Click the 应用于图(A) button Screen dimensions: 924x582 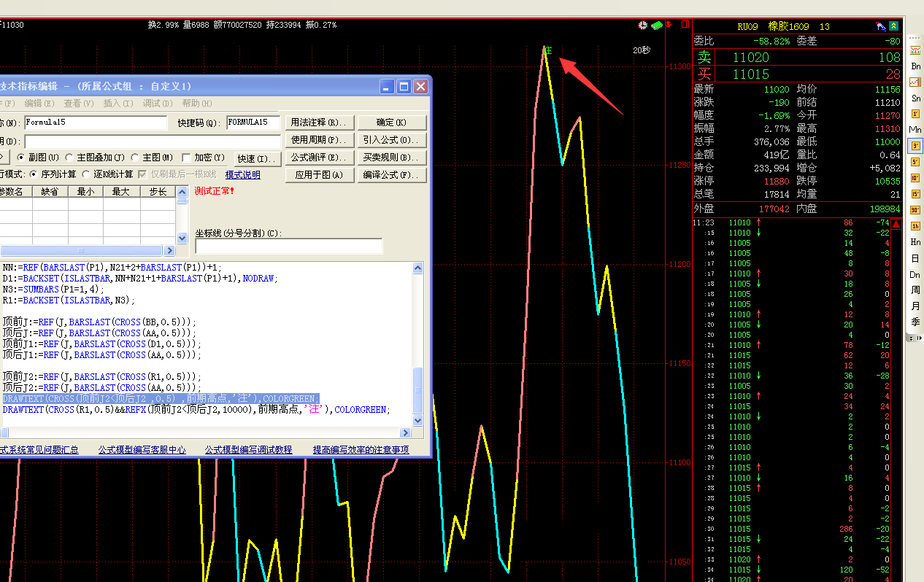pos(318,175)
